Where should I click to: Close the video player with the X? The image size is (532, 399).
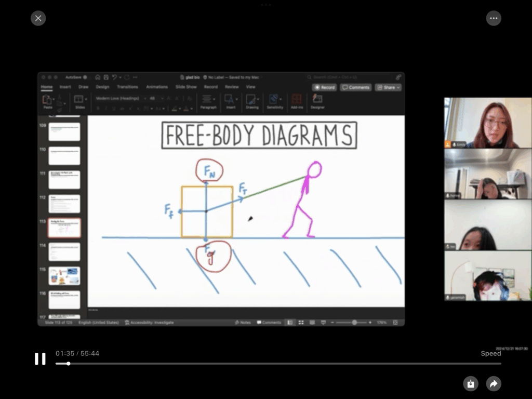(38, 18)
